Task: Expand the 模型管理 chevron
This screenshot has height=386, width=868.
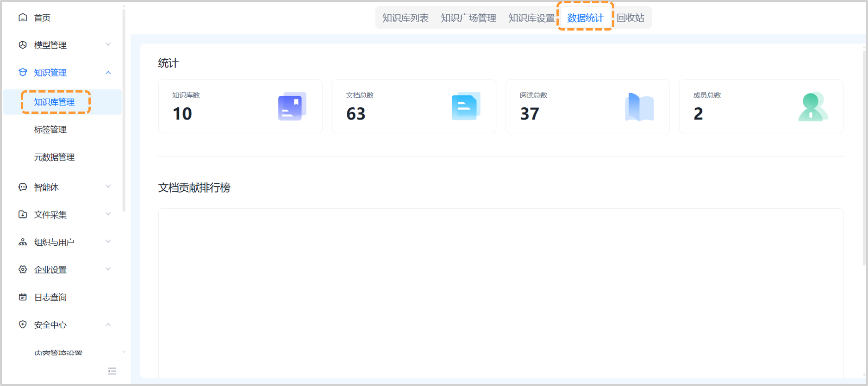Action: coord(108,44)
